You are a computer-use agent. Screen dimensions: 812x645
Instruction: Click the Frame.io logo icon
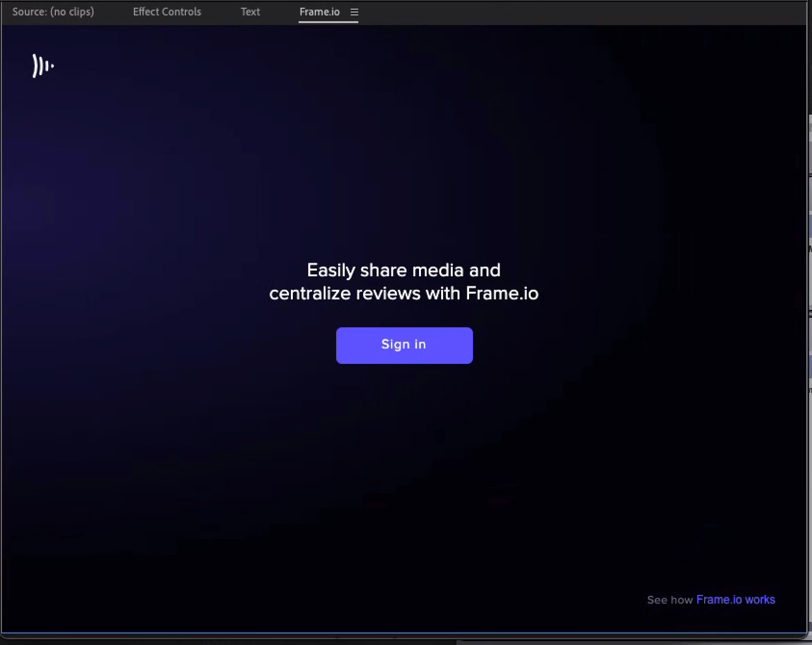[x=43, y=65]
